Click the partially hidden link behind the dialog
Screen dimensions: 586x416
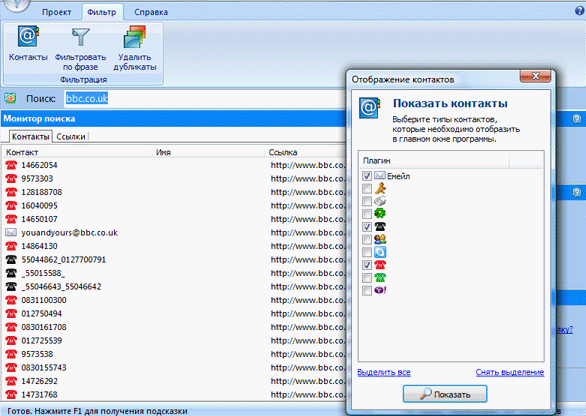pos(564,330)
